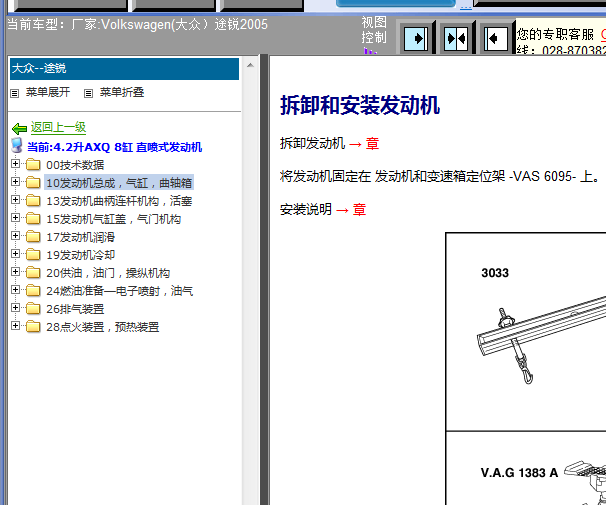Select 24燃油准备—电子喷射，油气 item

click(119, 291)
